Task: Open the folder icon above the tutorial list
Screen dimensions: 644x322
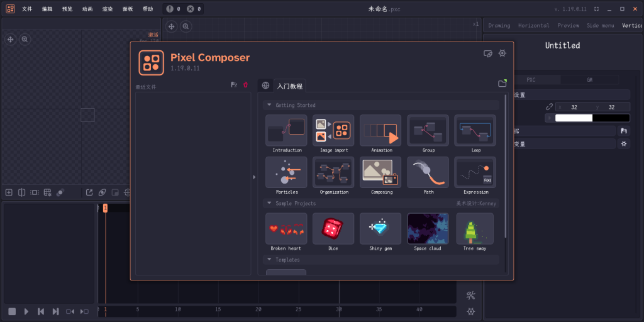Action: [x=502, y=84]
